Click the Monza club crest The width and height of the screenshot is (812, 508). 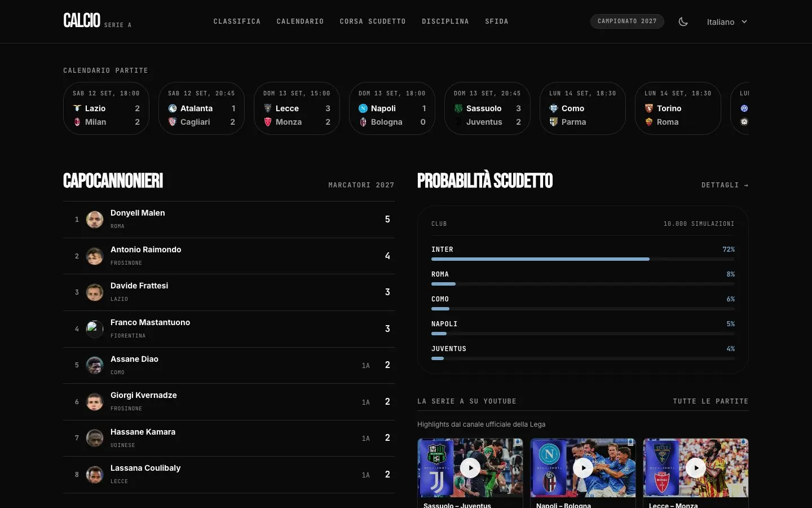(x=268, y=122)
